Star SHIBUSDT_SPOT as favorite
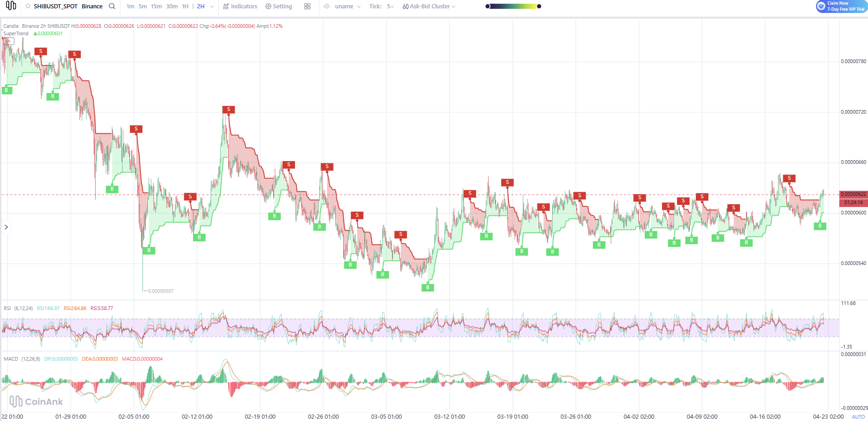The image size is (868, 421). [28, 6]
